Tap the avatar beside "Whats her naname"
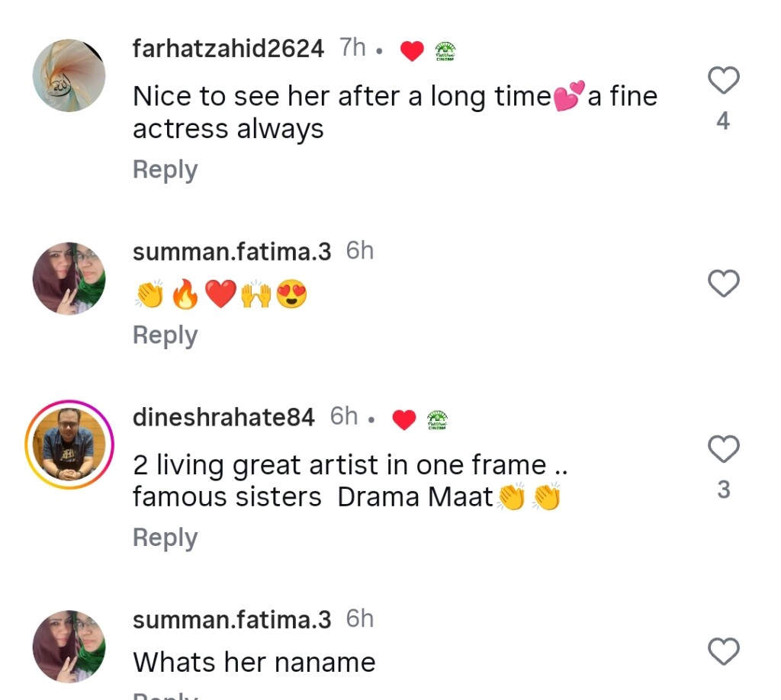 (x=69, y=647)
